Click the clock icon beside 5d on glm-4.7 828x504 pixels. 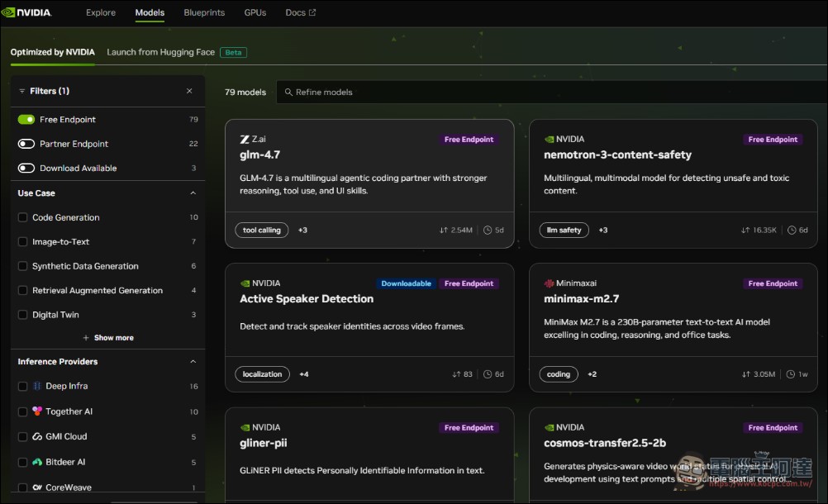tap(488, 230)
